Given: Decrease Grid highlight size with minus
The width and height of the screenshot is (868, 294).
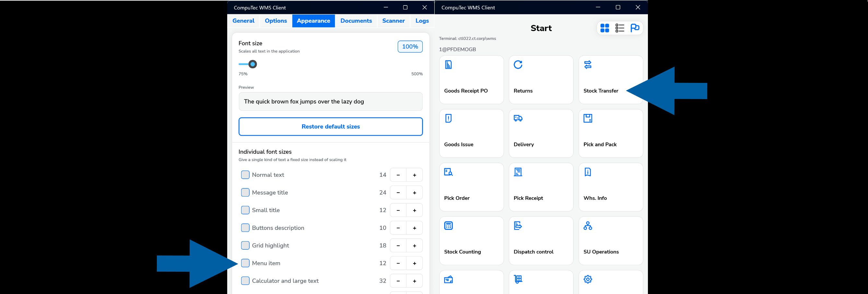Looking at the screenshot, I should (398, 245).
